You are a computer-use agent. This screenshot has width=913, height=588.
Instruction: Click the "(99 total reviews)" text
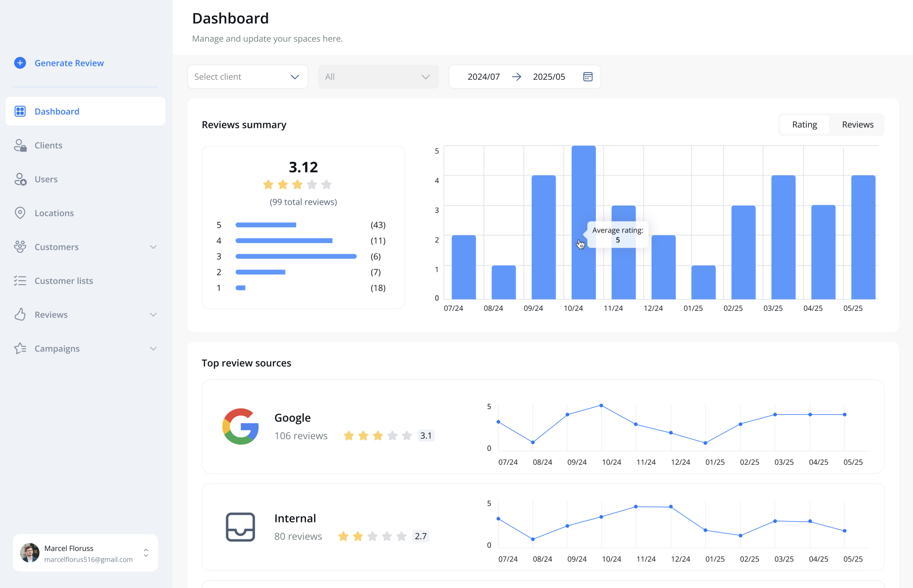[303, 202]
